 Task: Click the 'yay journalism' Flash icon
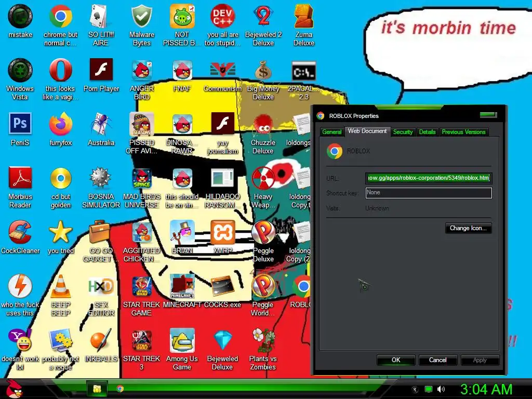click(x=222, y=124)
